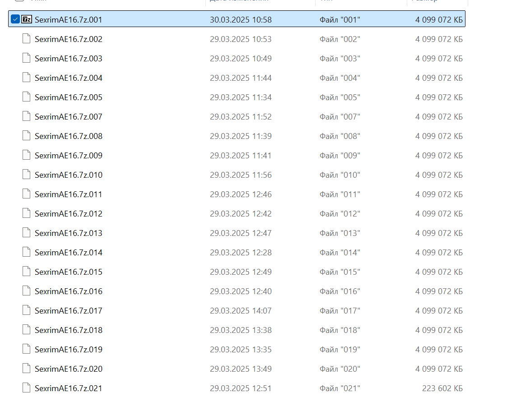Click file name SexrimAE16.7z.019
Viewport: 521px width, 420px height.
[68, 350]
